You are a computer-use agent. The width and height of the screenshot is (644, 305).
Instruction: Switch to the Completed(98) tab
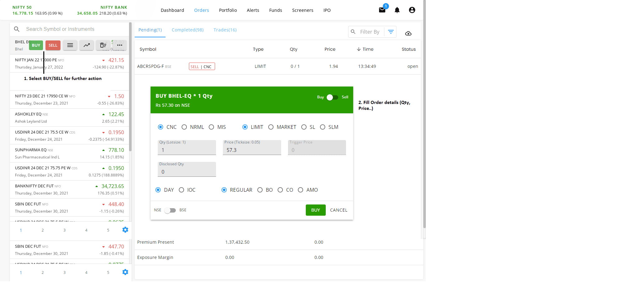tap(187, 30)
